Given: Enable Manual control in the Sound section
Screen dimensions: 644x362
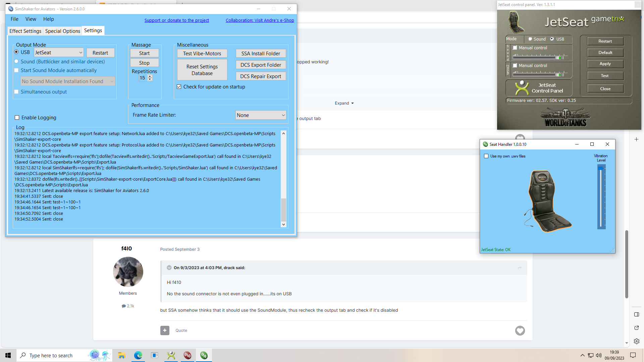Looking at the screenshot, I should pos(515,48).
